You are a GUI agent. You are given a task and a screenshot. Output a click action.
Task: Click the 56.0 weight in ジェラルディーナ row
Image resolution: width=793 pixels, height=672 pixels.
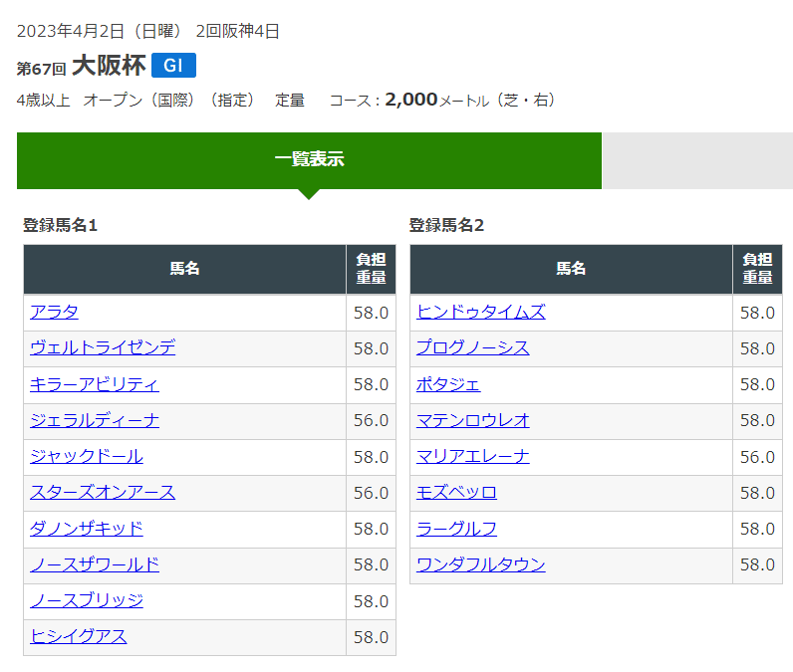point(371,421)
